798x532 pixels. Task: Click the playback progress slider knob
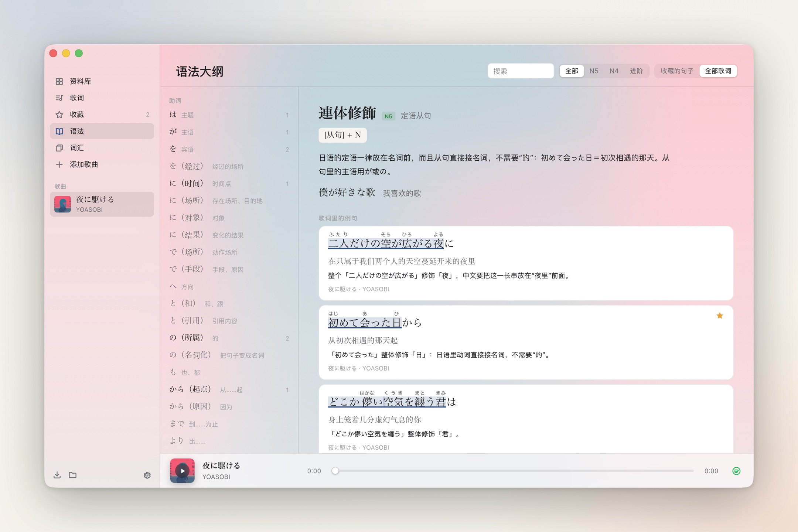point(335,471)
